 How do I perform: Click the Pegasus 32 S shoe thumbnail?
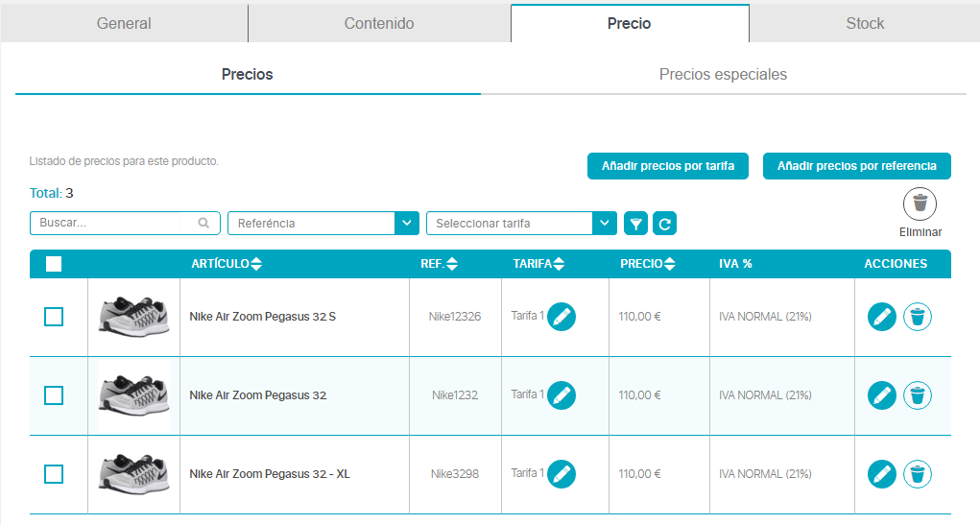(133, 317)
